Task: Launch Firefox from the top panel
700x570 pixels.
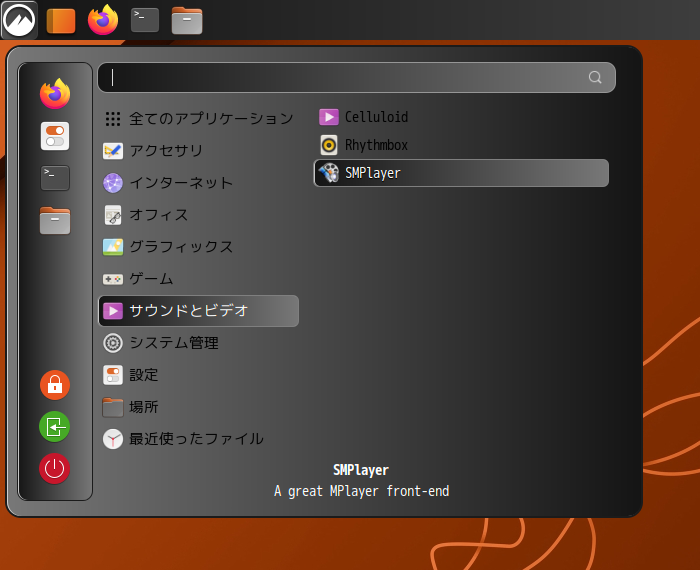Action: pos(103,20)
